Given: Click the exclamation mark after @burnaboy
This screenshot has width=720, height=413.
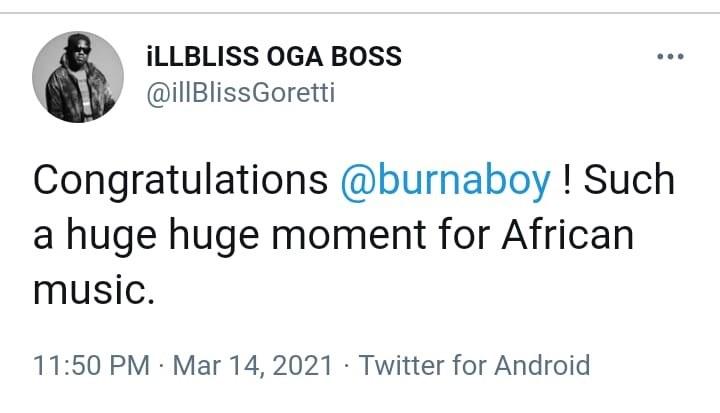Looking at the screenshot, I should [x=567, y=181].
